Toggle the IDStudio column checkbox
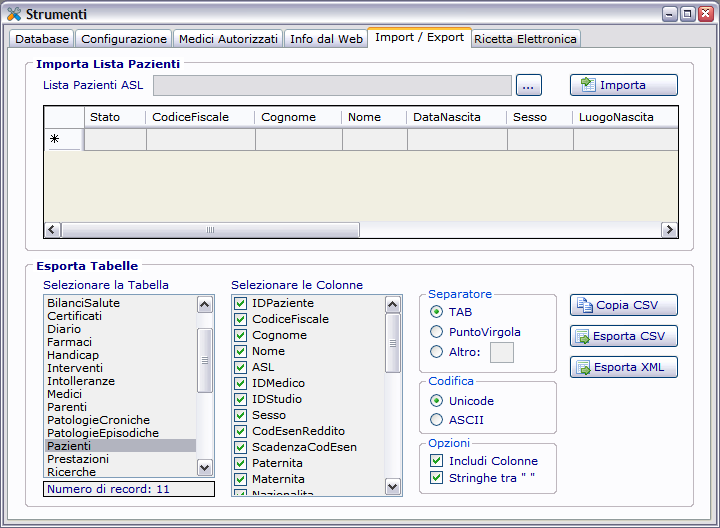Screen dimensions: 720x528 (x=241, y=399)
